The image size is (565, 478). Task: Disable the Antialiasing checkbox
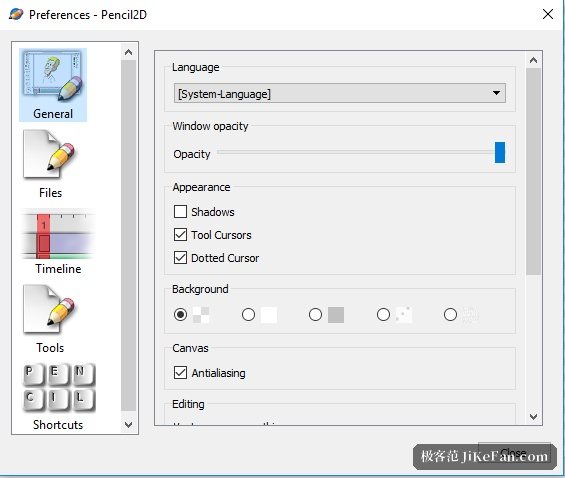[x=180, y=372]
